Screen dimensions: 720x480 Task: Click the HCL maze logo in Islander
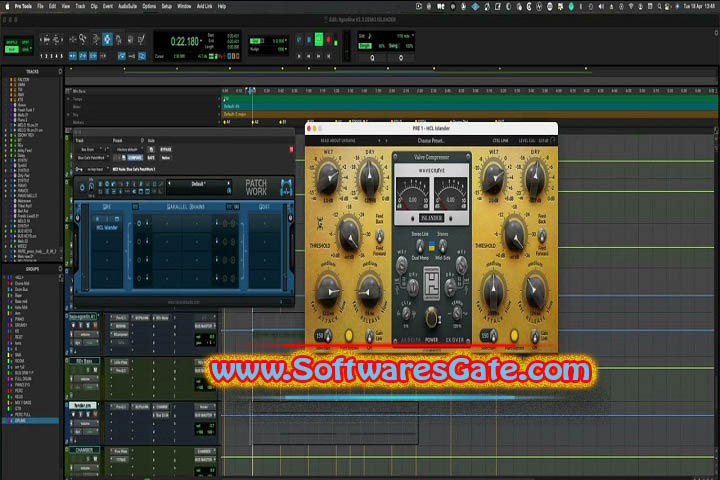[x=431, y=283]
